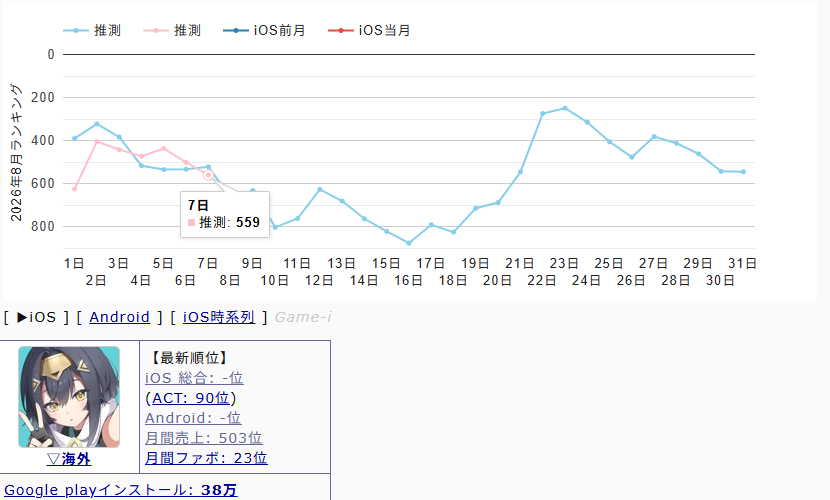Screen dimensions: 830x500
Task: Click the blue data point at 31日
Action: tap(743, 172)
